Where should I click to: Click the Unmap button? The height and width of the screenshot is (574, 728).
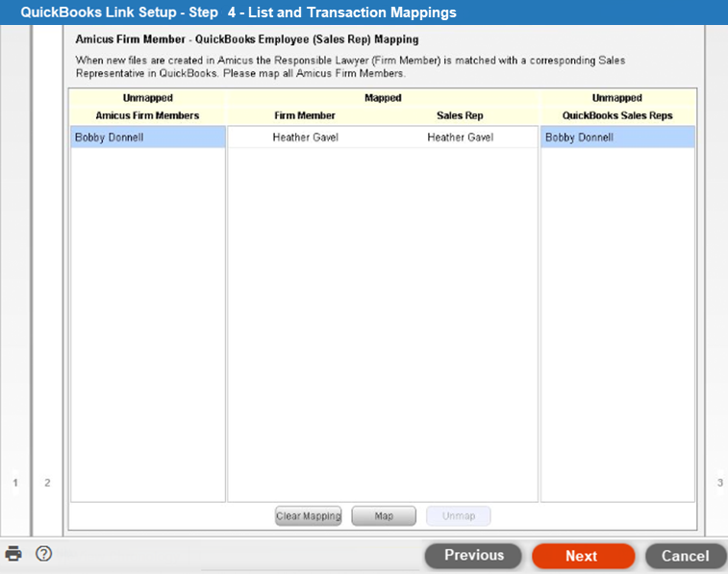pos(459,516)
